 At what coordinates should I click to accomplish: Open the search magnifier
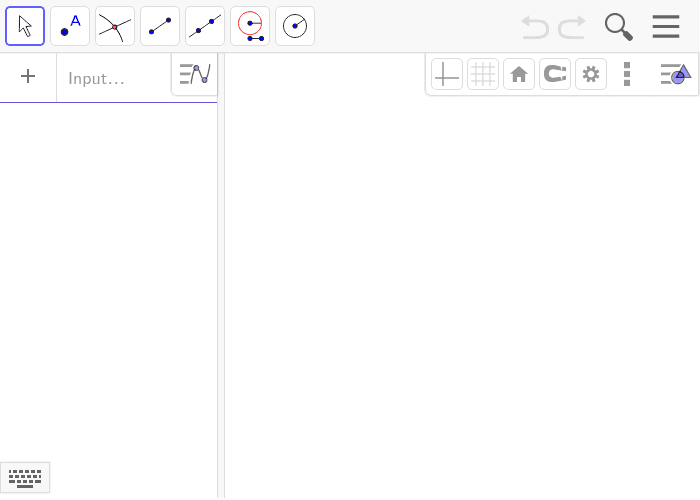click(x=619, y=27)
